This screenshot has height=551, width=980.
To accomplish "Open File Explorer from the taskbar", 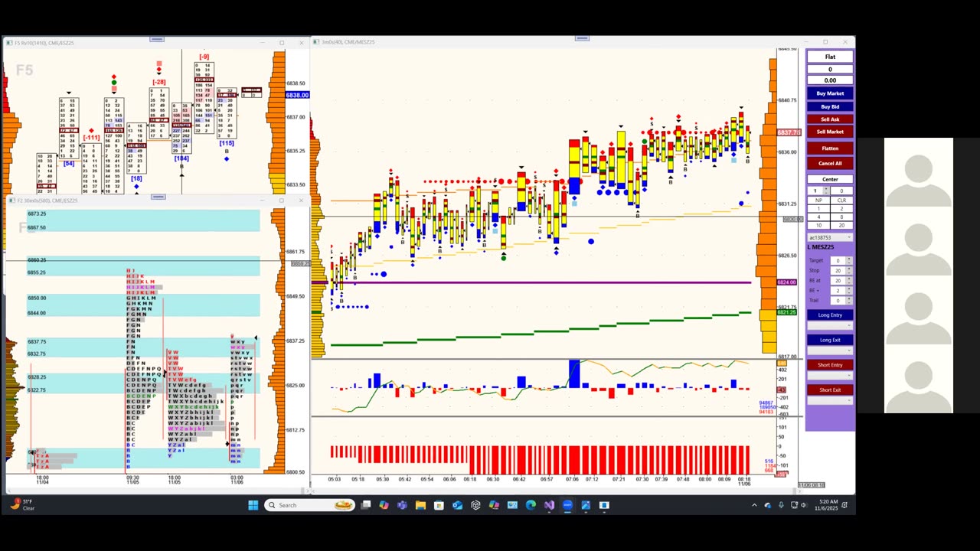I will pos(420,505).
